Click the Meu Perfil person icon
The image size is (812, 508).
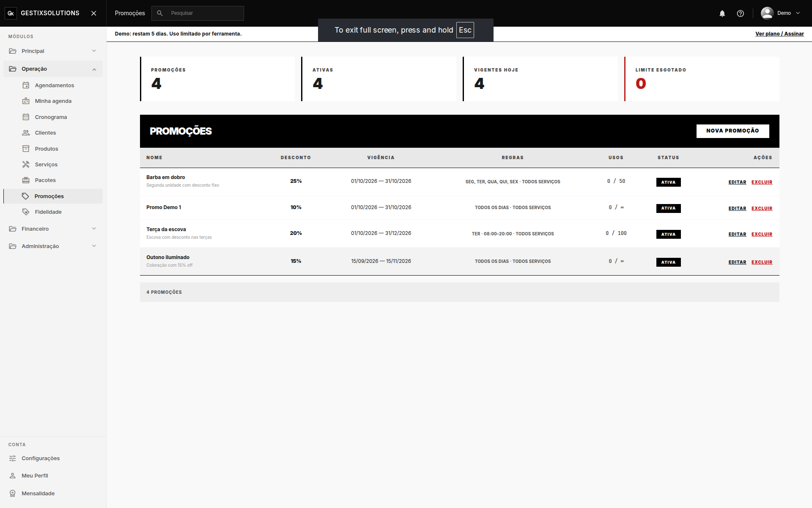point(13,475)
